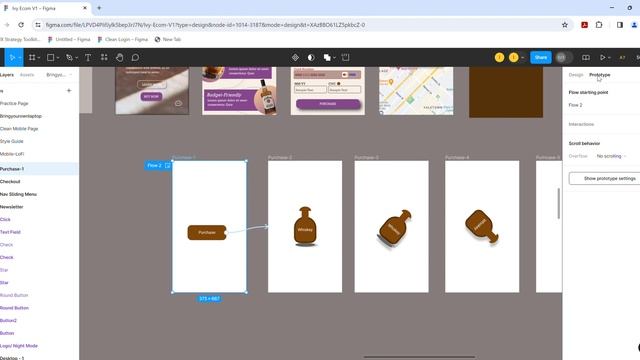
Task: Open the Overflow No scrolling dropdown
Action: pos(611,156)
